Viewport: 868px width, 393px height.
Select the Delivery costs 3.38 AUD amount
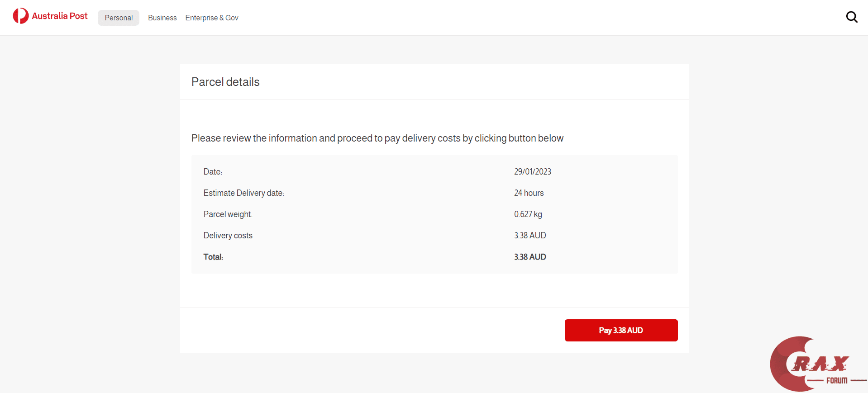pos(530,236)
